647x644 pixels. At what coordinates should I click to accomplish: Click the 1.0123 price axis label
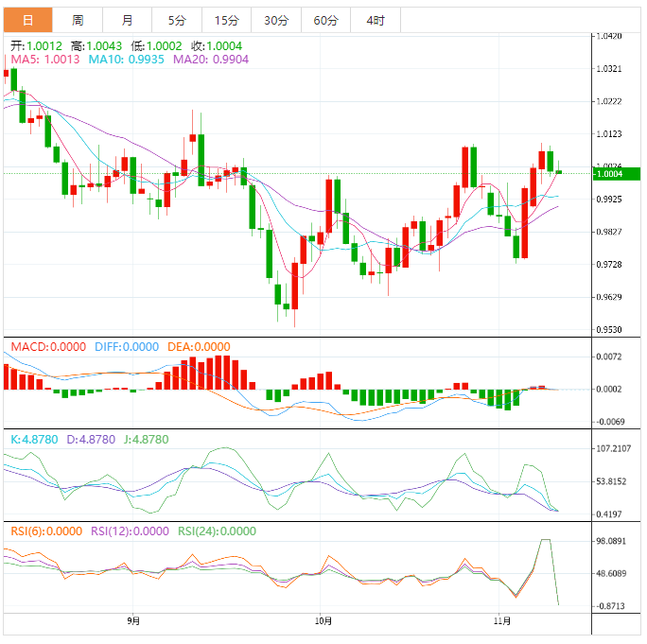click(609, 134)
